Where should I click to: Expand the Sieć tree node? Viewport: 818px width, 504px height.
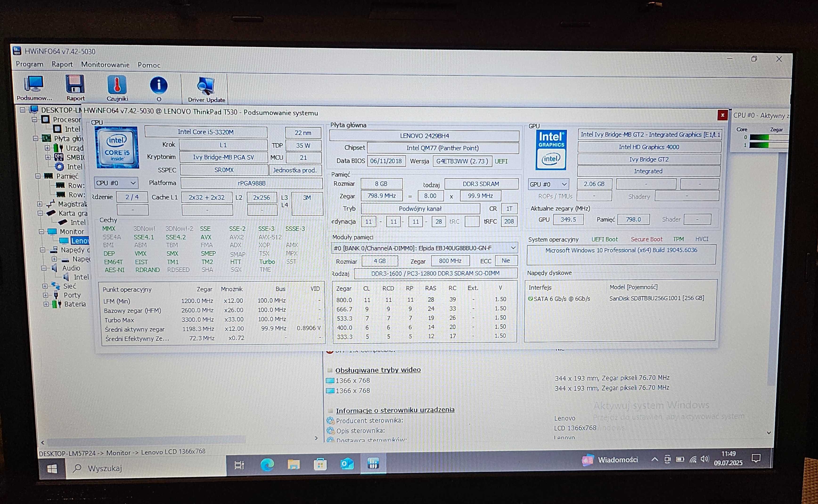pos(45,286)
